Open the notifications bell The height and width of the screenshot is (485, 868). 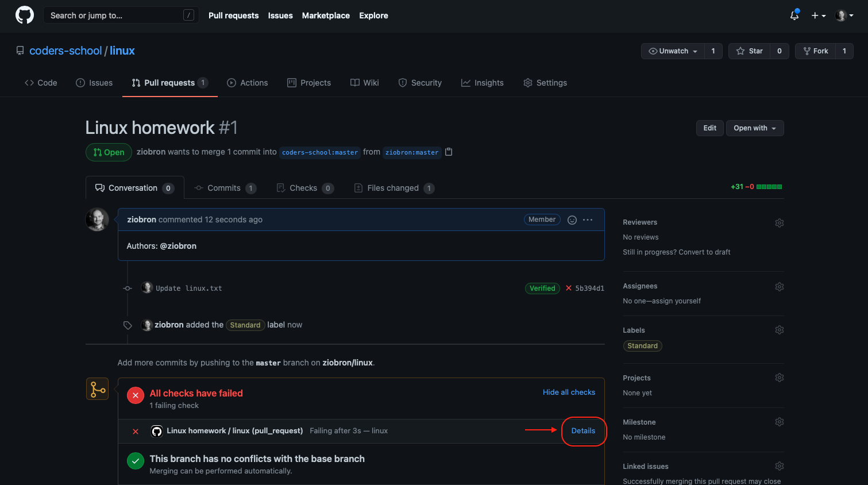[x=794, y=16]
